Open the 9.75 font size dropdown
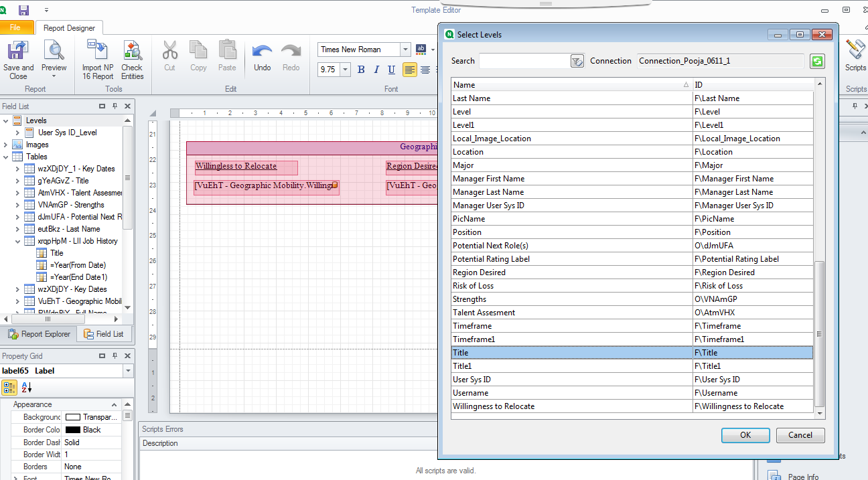 coord(346,70)
